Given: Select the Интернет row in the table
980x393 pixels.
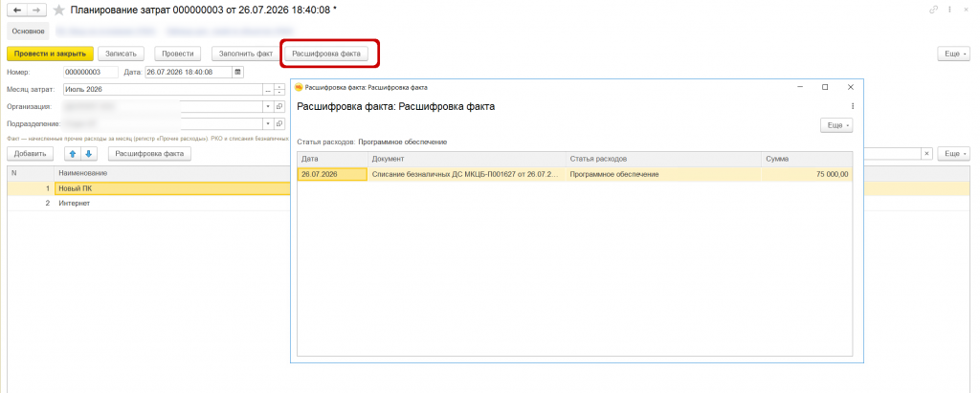Looking at the screenshot, I should pos(148,203).
